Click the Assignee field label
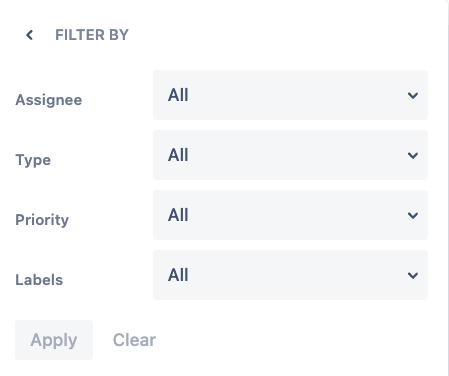This screenshot has width=449, height=376. 49,100
